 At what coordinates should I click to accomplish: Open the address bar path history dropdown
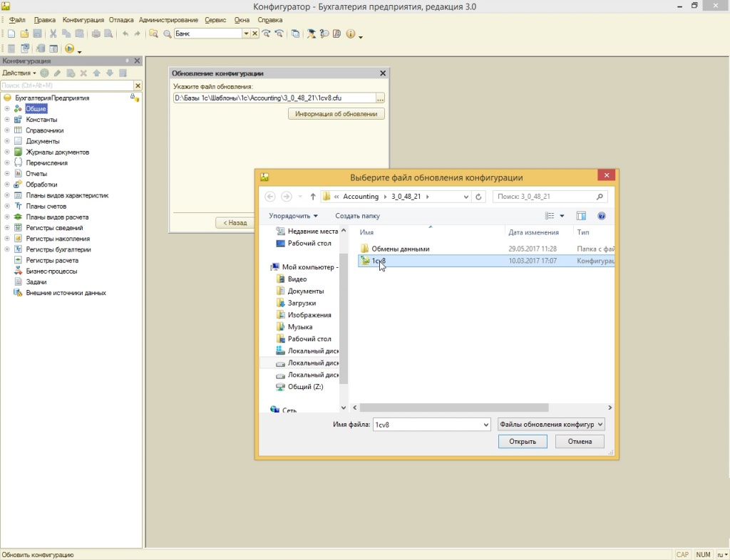click(466, 197)
